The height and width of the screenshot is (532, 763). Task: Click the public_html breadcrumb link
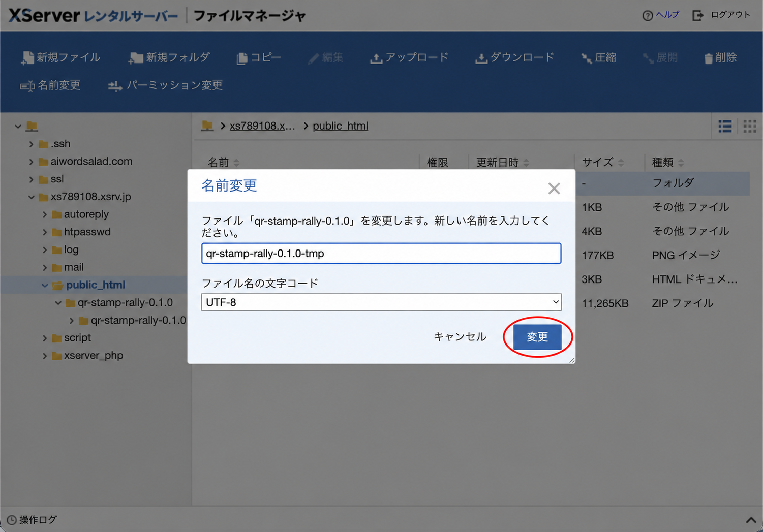point(340,126)
